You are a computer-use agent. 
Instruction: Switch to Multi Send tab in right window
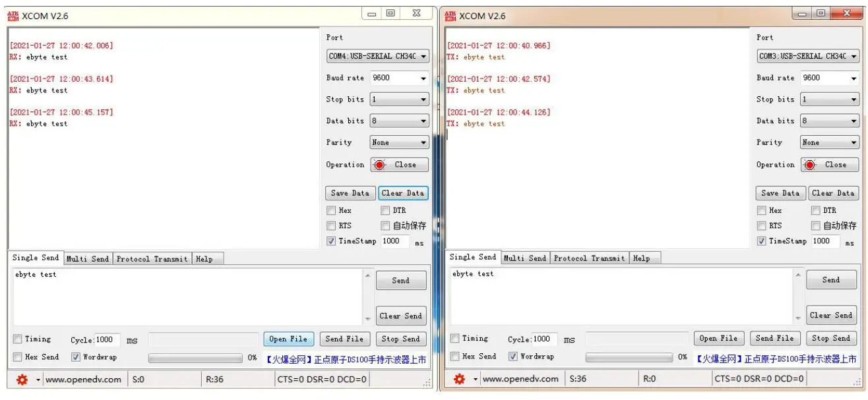(525, 258)
